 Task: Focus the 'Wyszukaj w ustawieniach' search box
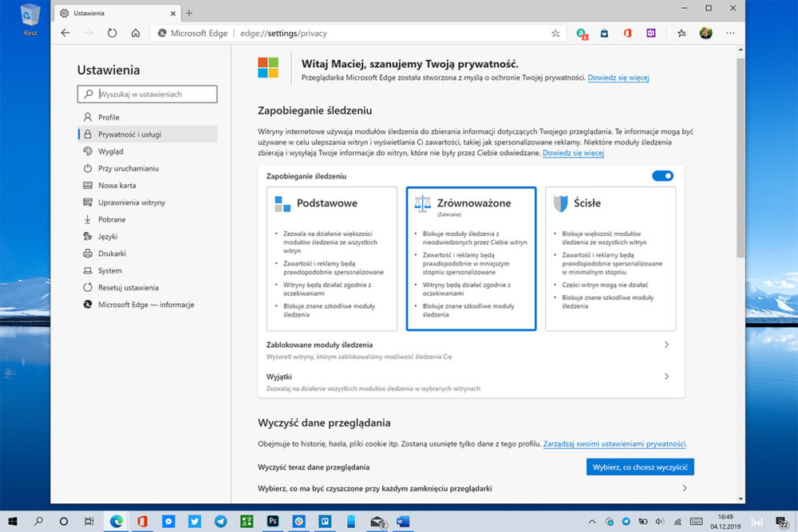[x=148, y=94]
